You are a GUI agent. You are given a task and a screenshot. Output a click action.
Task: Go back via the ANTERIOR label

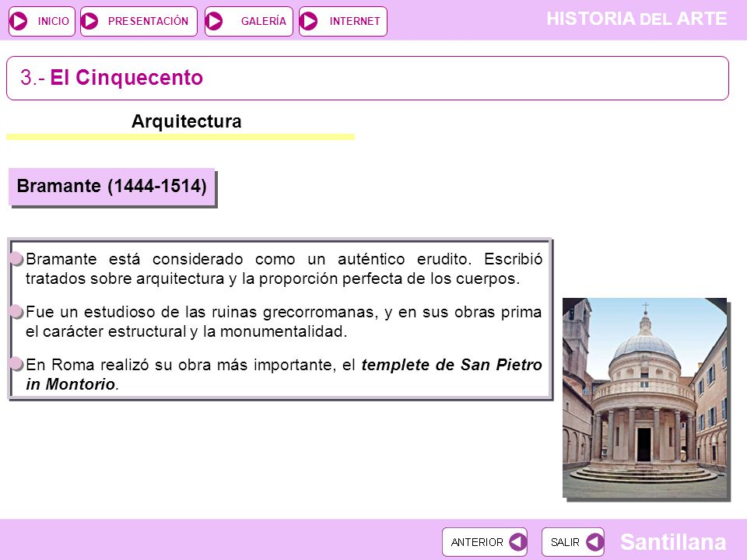[477, 542]
